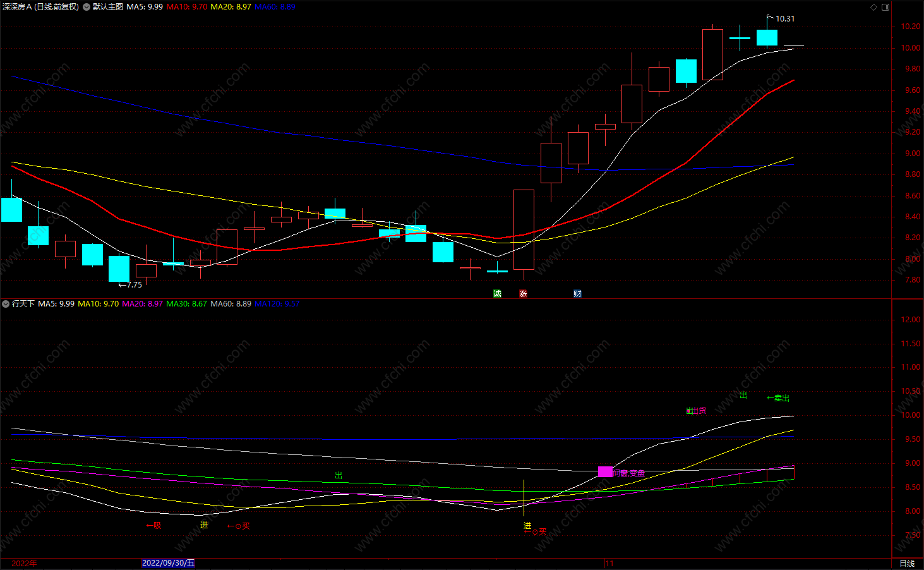Viewport: 924px width, 570px height.
Task: Click the 10.20 price axis label
Action: [911, 27]
